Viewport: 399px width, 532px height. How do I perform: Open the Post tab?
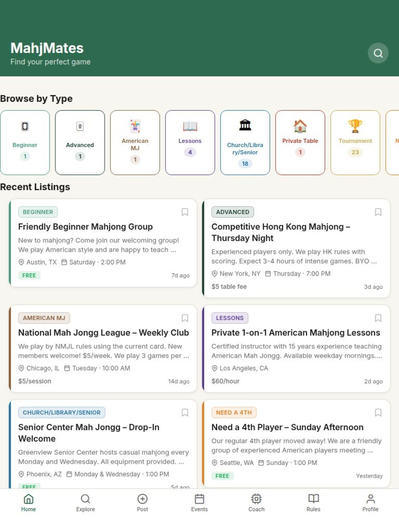[142, 503]
